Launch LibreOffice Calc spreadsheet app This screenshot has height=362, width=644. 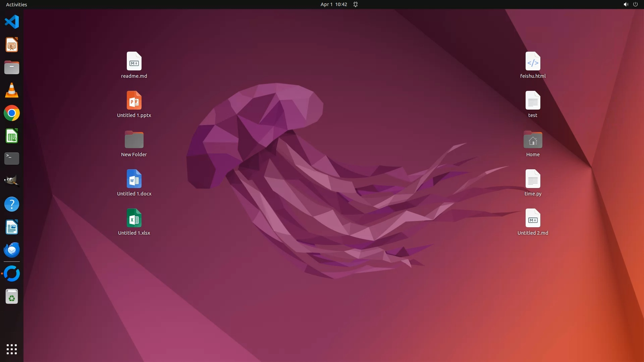[x=12, y=136]
